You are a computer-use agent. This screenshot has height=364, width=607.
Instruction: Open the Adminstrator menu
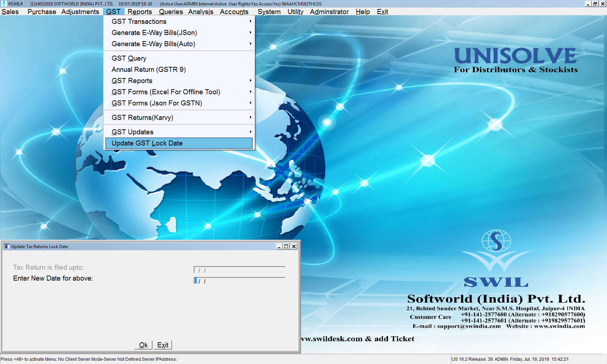(329, 12)
